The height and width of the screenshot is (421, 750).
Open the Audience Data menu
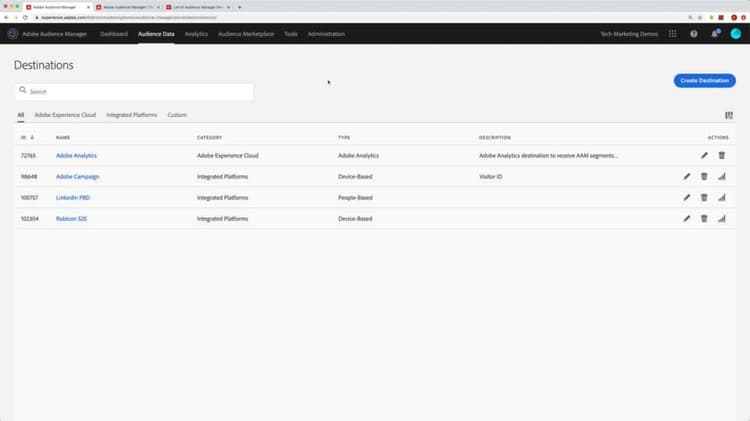point(156,34)
